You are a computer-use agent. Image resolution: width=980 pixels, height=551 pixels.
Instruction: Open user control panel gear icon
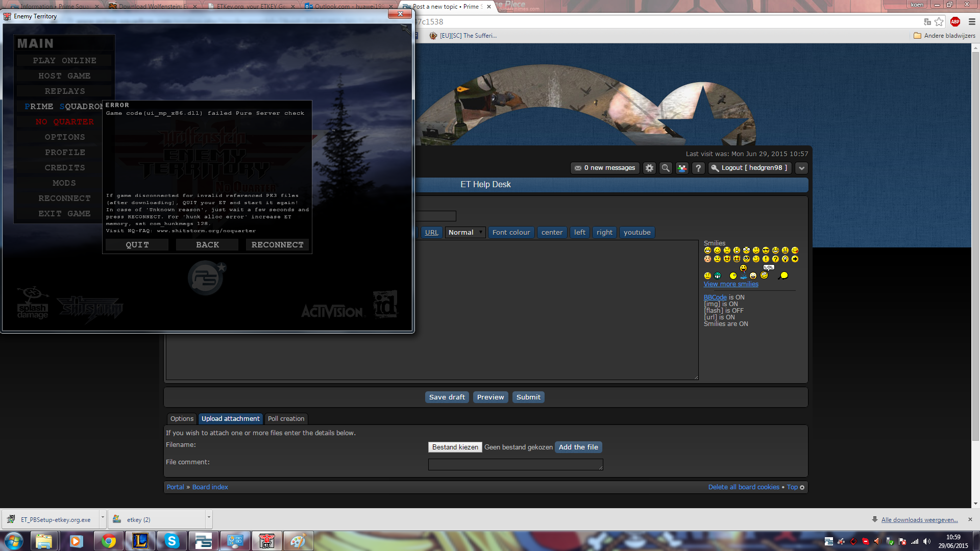point(649,168)
